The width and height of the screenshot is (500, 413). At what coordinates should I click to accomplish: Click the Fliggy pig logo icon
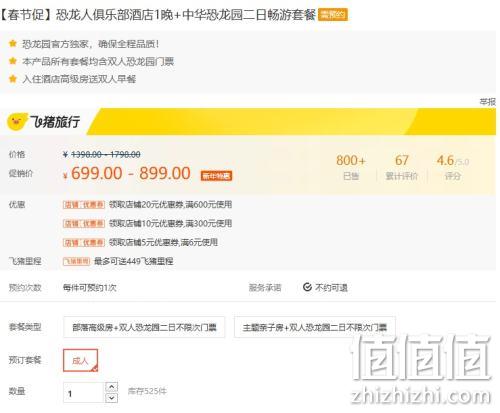click(x=16, y=122)
